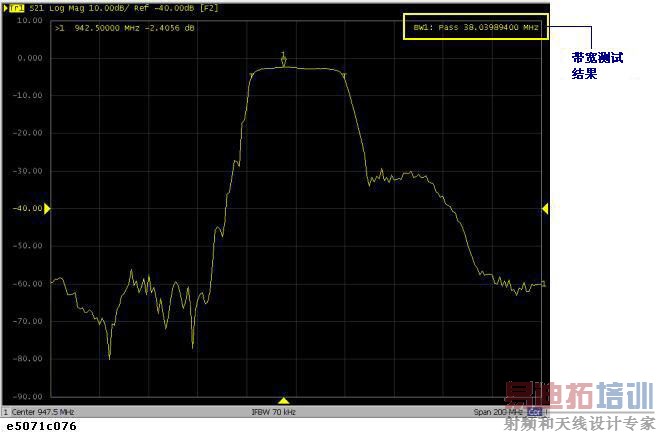Click the S21 measurement parameter text
Screen dimensions: 658x433
coord(37,8)
